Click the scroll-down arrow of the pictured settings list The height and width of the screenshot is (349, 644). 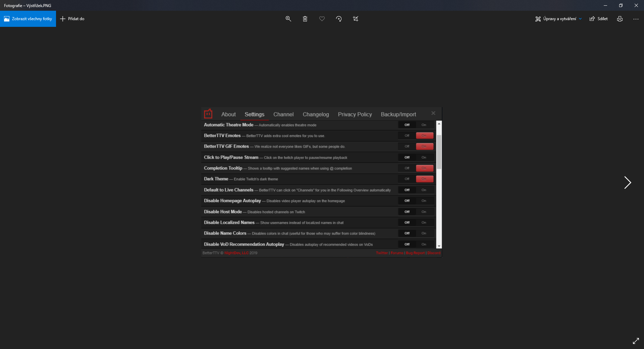pos(439,246)
